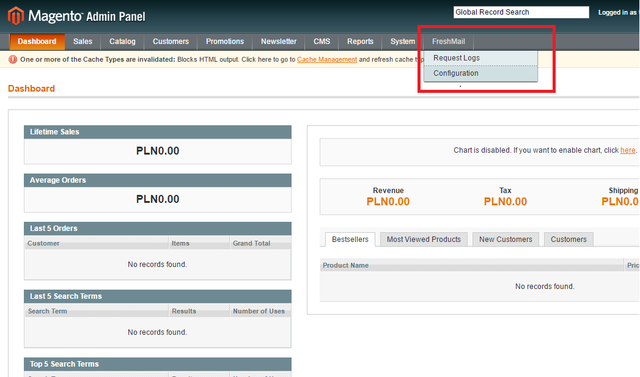Click the Number of Uses column header
Image resolution: width=640 pixels, height=377 pixels.
(x=260, y=311)
